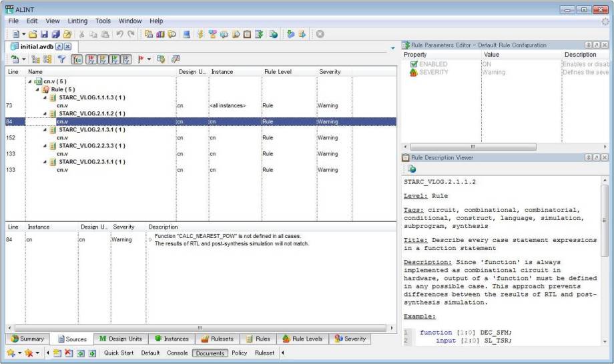The height and width of the screenshot is (364, 614).
Task: Select the cn.v row at line 152
Action: [x=200, y=138]
